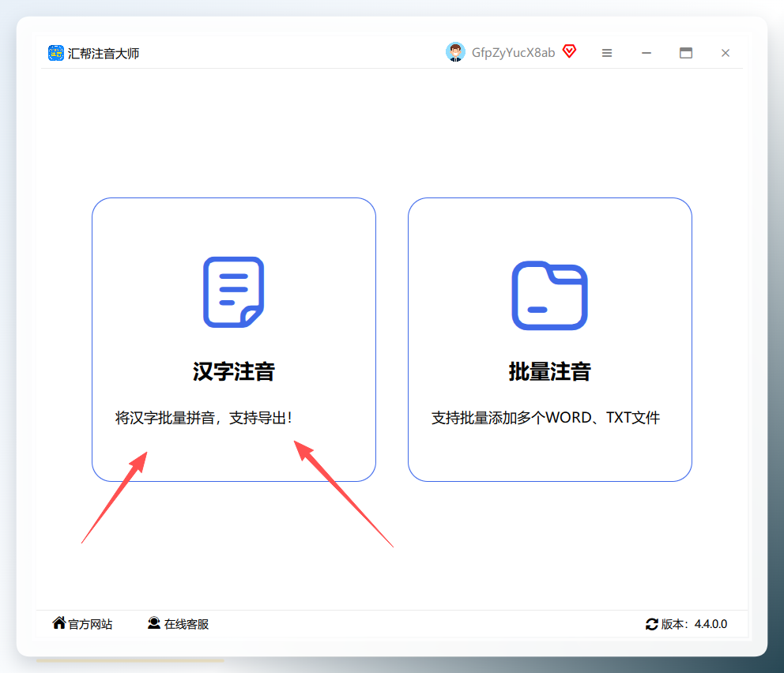Open the 汉字注音 document icon
The image size is (784, 673).
coord(233,291)
